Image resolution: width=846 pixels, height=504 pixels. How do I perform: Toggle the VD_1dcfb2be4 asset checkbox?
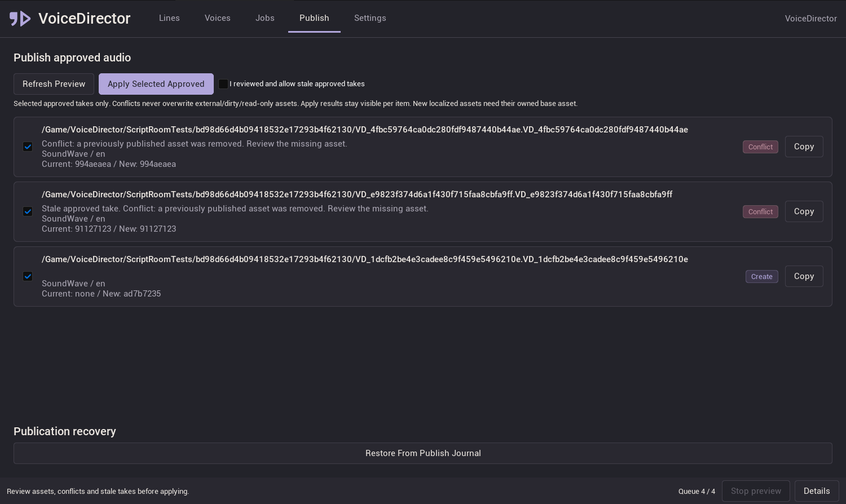point(28,276)
